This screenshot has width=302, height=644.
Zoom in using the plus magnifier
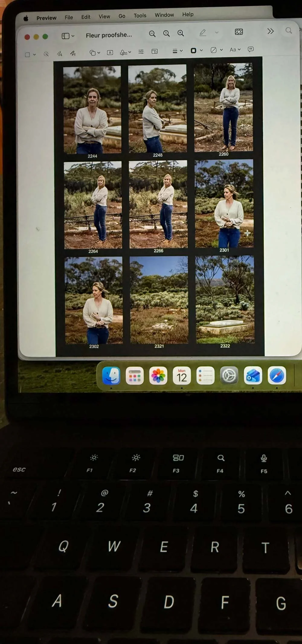coord(181,33)
